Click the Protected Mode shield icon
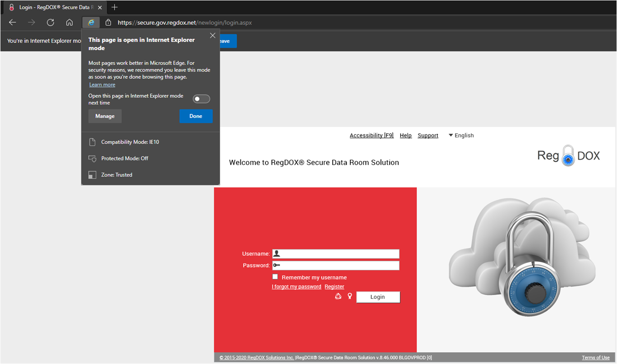617x364 pixels. (x=92, y=158)
